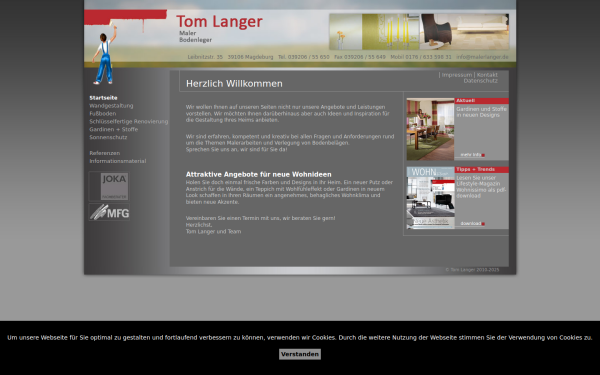Click the © Tom Langer copyright footer
Viewport: 600px width, 375px height.
click(472, 270)
